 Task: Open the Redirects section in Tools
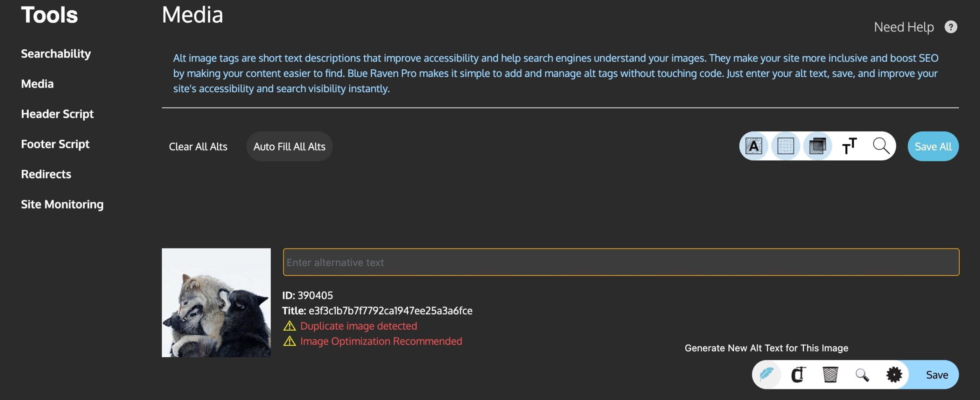(x=46, y=174)
